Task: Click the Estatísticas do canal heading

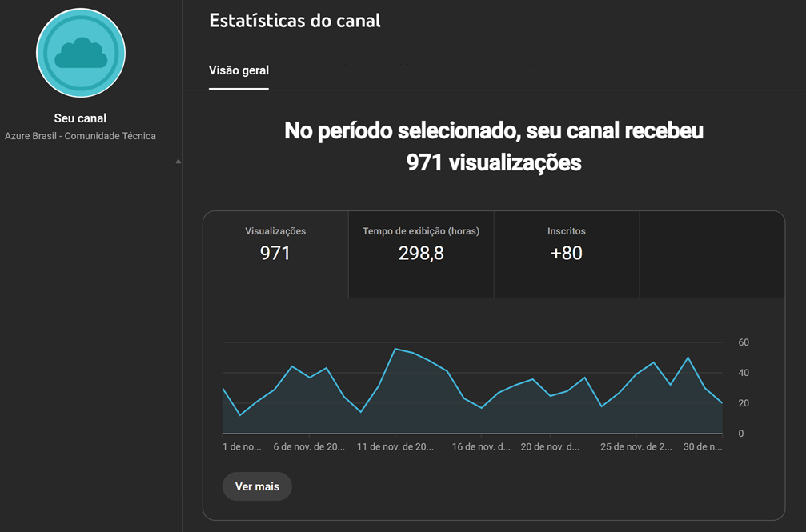Action: (x=295, y=21)
